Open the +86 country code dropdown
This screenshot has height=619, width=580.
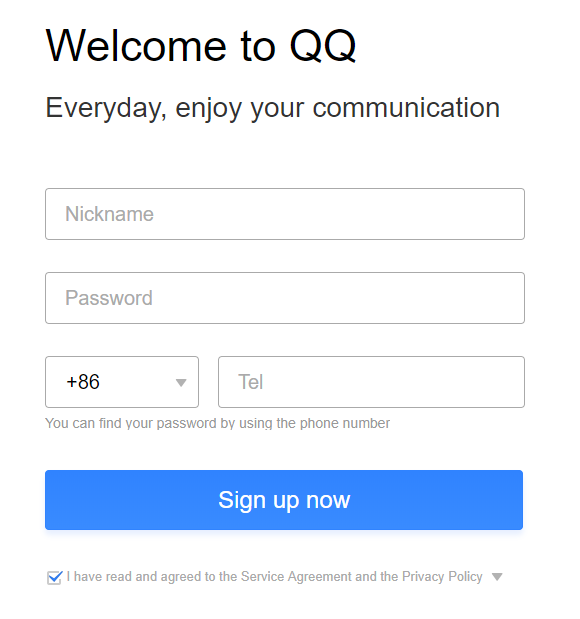tap(122, 382)
